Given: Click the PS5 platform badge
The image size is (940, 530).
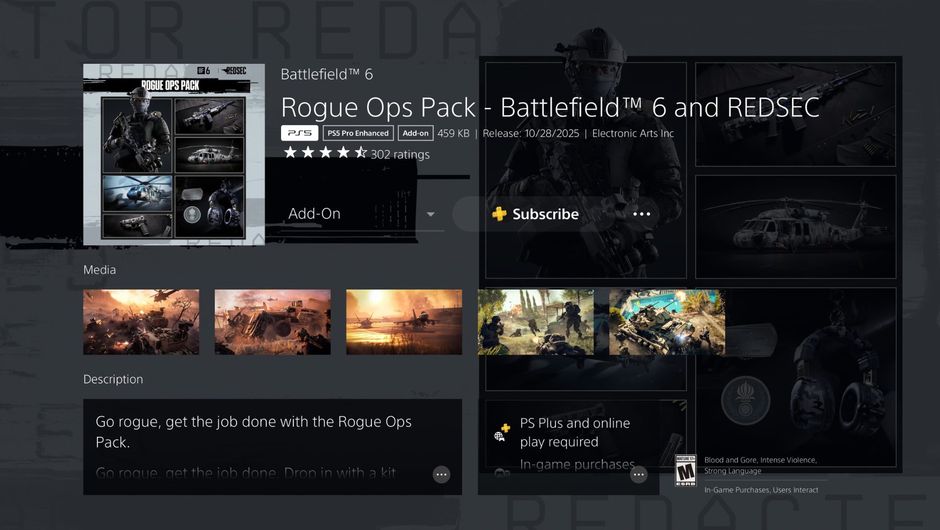Looking at the screenshot, I should click(299, 133).
